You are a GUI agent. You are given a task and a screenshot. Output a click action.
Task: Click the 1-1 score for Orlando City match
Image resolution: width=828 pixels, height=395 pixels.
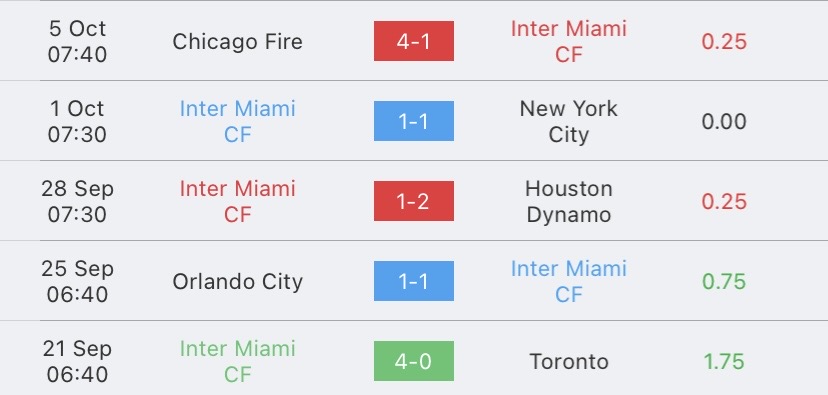coord(413,281)
